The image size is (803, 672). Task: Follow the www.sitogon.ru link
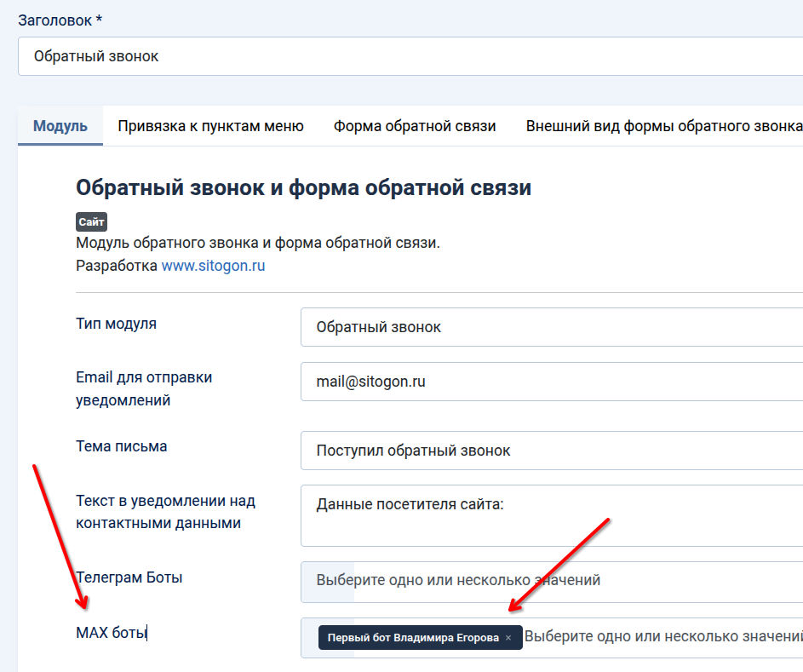coord(213,266)
